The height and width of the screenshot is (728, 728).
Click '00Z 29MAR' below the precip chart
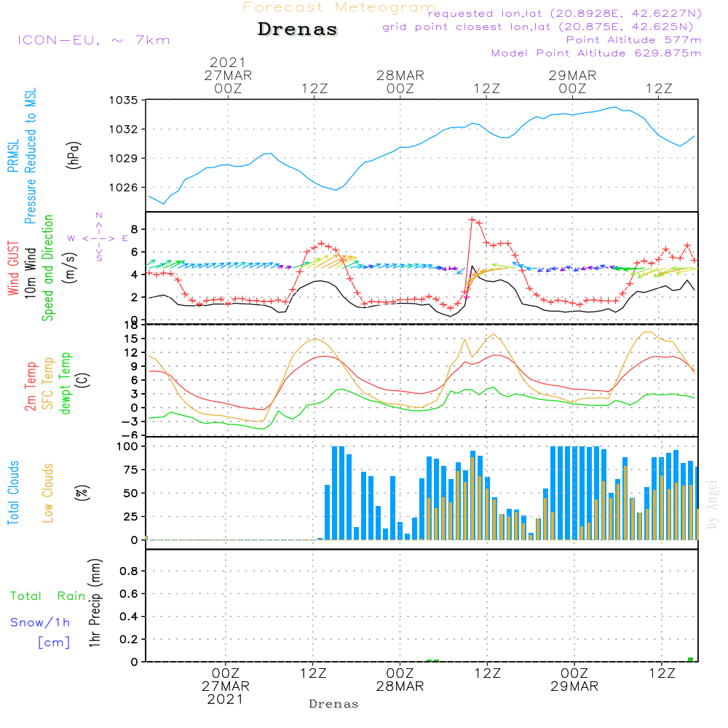(x=574, y=680)
